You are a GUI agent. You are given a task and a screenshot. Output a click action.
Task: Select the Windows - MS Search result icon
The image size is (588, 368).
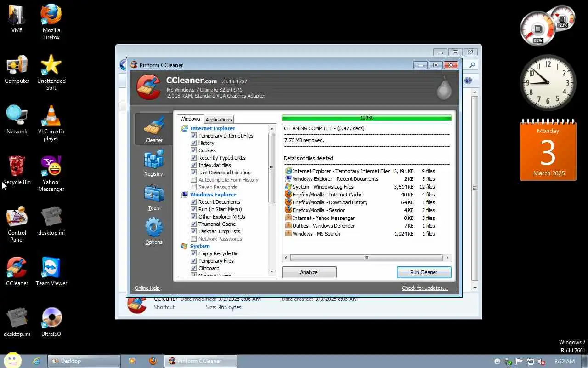288,233
